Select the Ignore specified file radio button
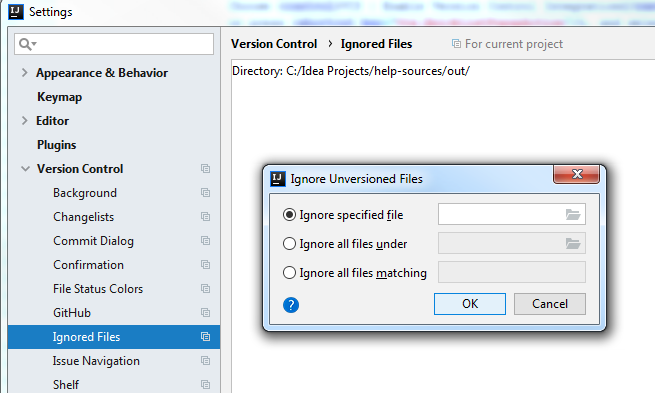The width and height of the screenshot is (655, 393). (289, 215)
